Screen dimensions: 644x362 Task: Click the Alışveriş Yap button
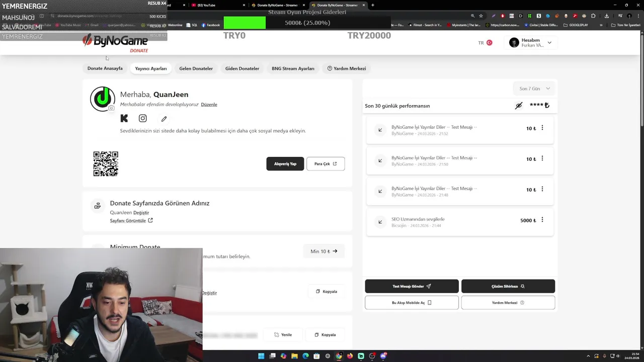pos(285,164)
